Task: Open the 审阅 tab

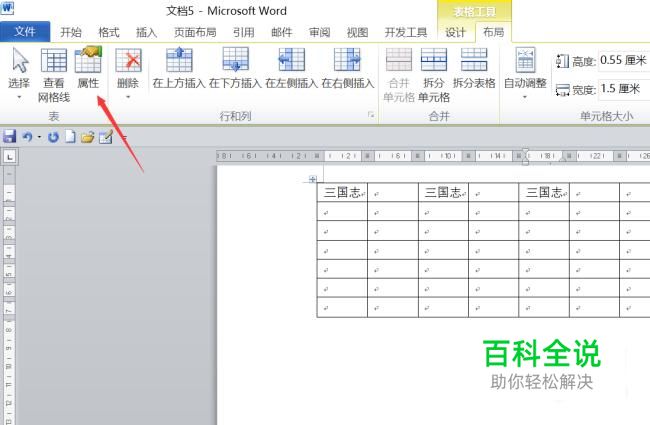Action: tap(320, 32)
